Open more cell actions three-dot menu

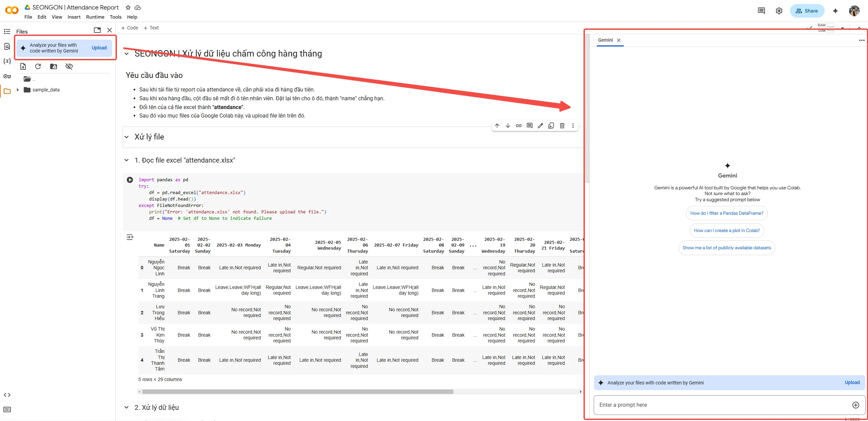point(573,126)
